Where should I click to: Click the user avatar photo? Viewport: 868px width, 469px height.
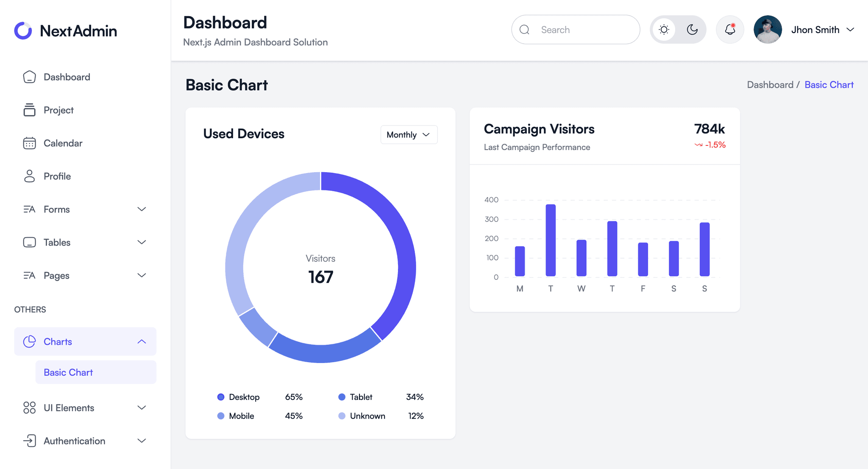pyautogui.click(x=768, y=29)
